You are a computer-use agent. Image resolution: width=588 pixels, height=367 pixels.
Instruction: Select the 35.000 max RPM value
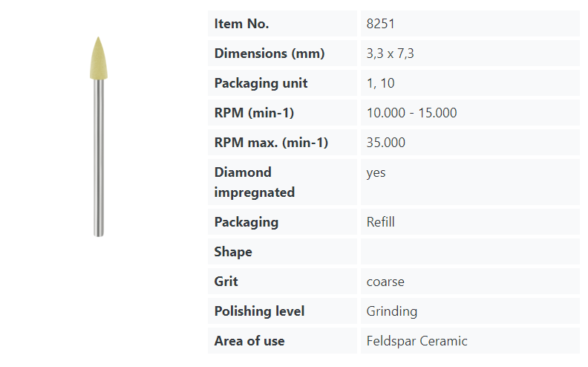click(386, 143)
